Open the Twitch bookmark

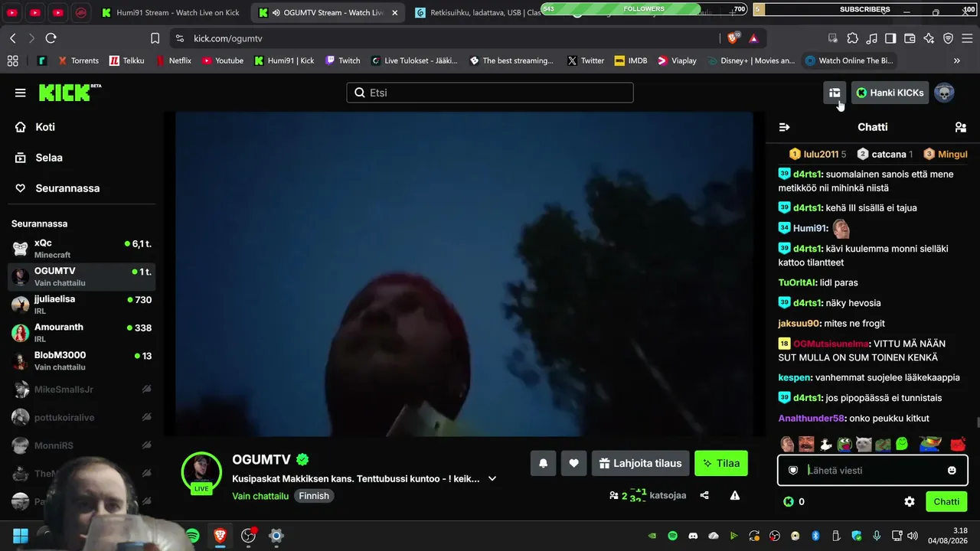(x=342, y=60)
